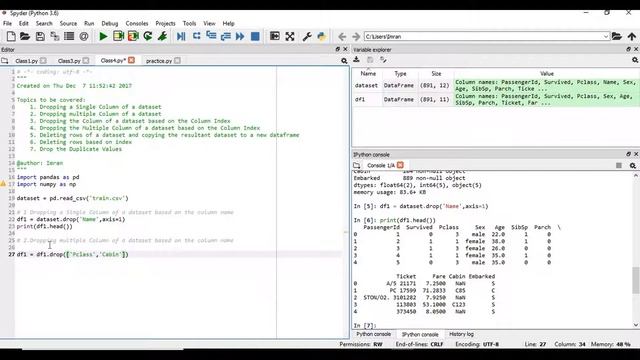Open the Tools menu
Viewport: 640px width, 360px height.
pyautogui.click(x=189, y=23)
